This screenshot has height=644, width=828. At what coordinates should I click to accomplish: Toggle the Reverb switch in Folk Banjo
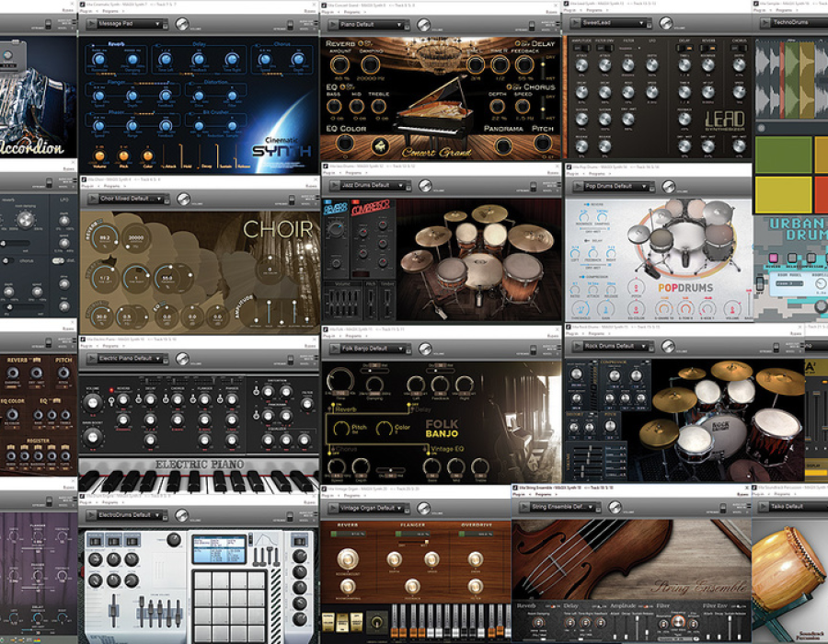click(x=331, y=407)
